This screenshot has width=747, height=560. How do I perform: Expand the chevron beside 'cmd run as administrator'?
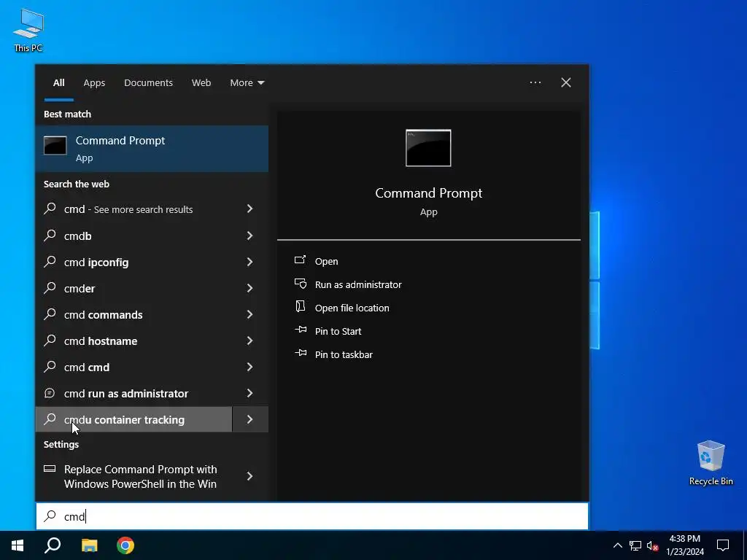click(x=249, y=393)
